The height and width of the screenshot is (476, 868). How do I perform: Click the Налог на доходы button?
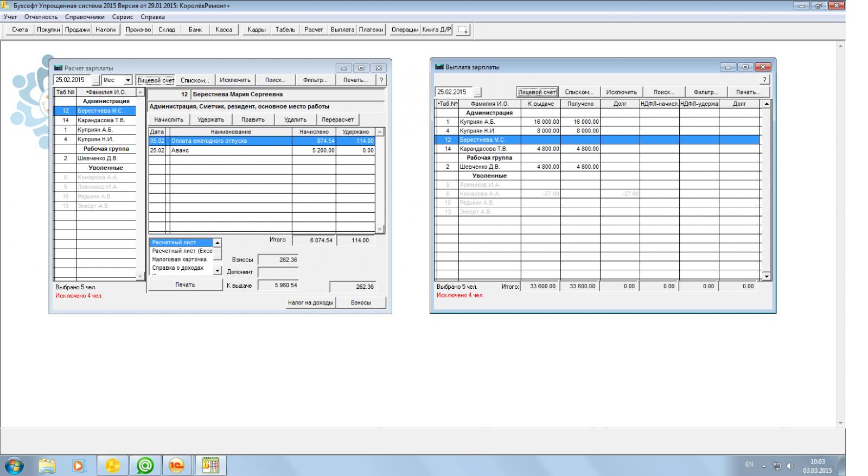point(310,302)
